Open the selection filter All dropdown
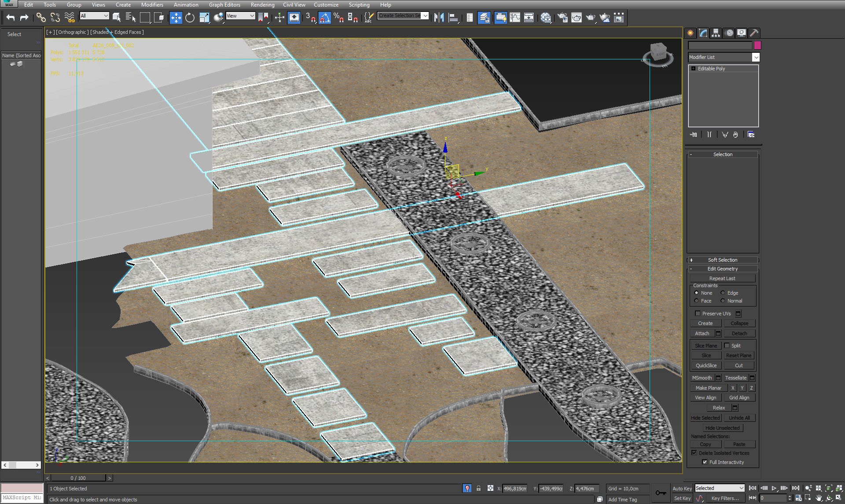This screenshot has width=845, height=504. coord(94,16)
